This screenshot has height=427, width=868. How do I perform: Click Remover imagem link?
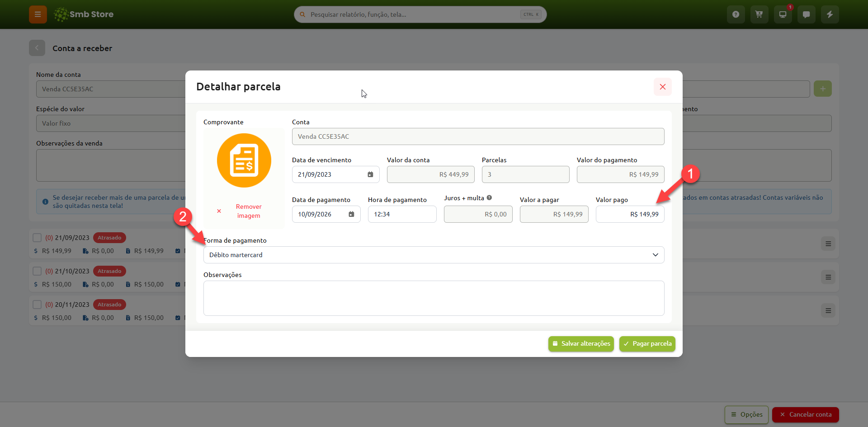249,211
